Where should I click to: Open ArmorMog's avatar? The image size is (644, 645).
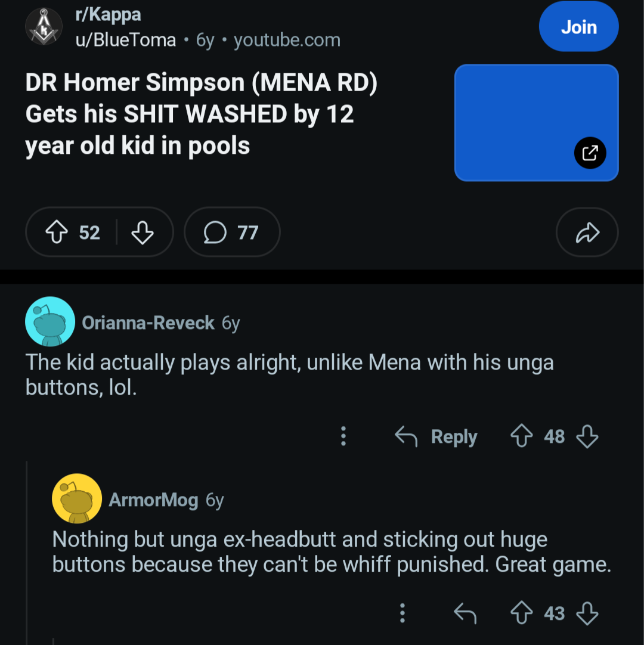pyautogui.click(x=76, y=498)
